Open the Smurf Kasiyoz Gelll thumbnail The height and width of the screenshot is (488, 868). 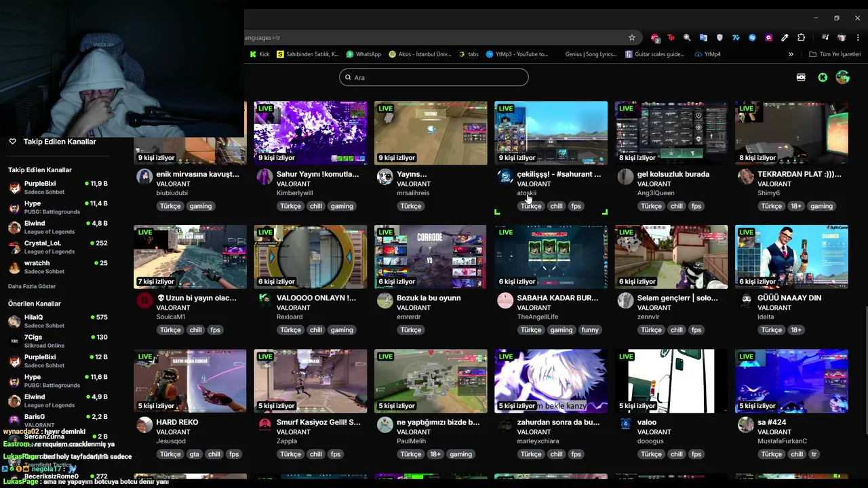pos(311,381)
